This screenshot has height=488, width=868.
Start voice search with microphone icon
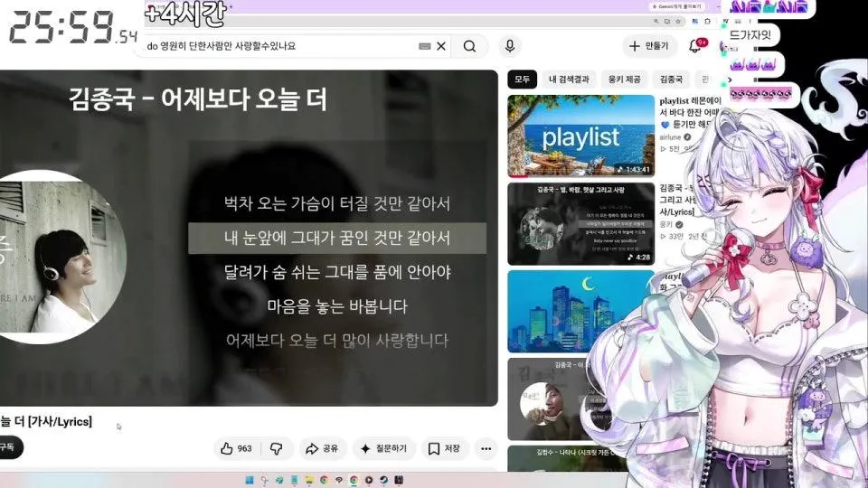tap(510, 46)
